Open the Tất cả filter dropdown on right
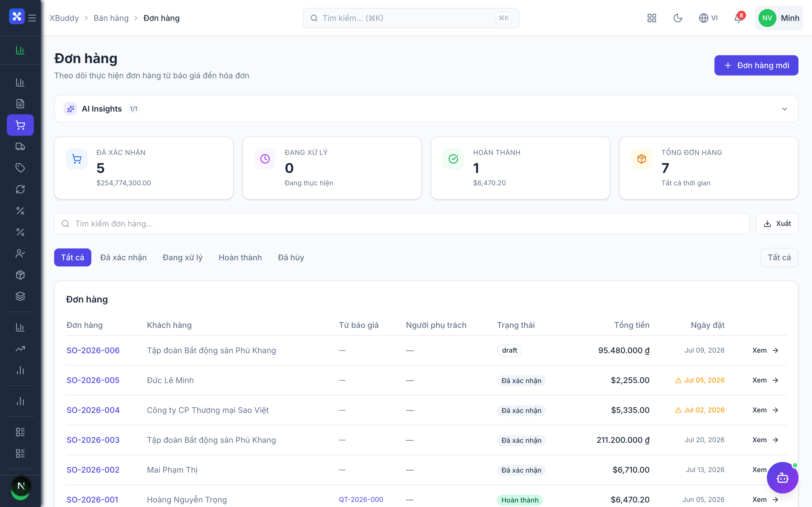The width and height of the screenshot is (812, 507). tap(779, 257)
